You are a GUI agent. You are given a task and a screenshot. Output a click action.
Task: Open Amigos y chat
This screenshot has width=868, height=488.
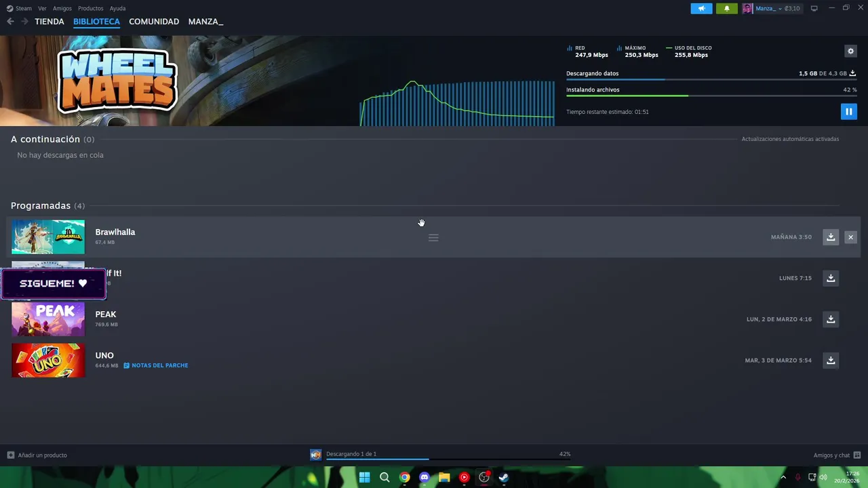(837, 455)
